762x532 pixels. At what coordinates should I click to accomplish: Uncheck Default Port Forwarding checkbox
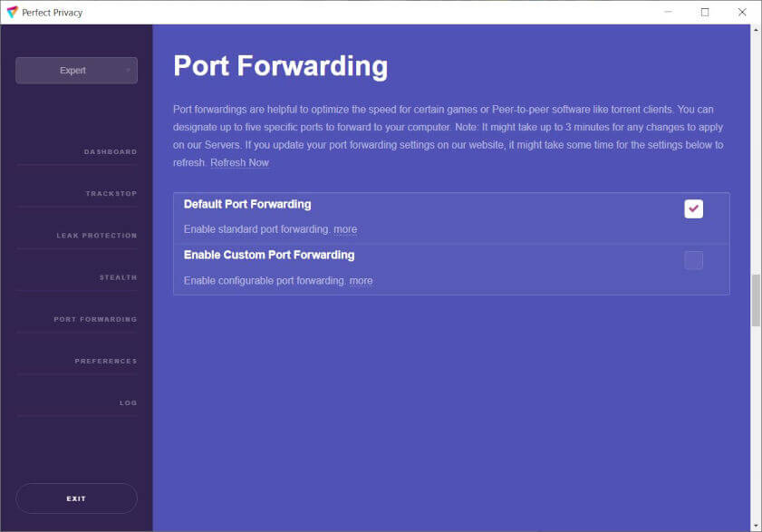pyautogui.click(x=693, y=209)
